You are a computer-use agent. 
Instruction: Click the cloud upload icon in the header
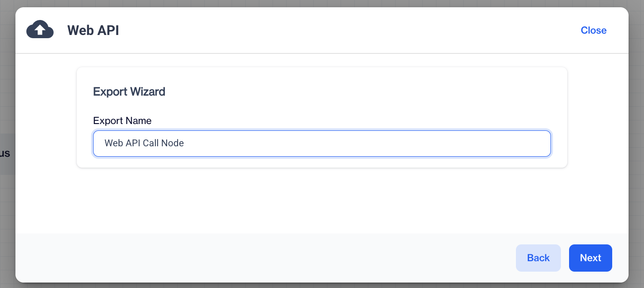(40, 30)
